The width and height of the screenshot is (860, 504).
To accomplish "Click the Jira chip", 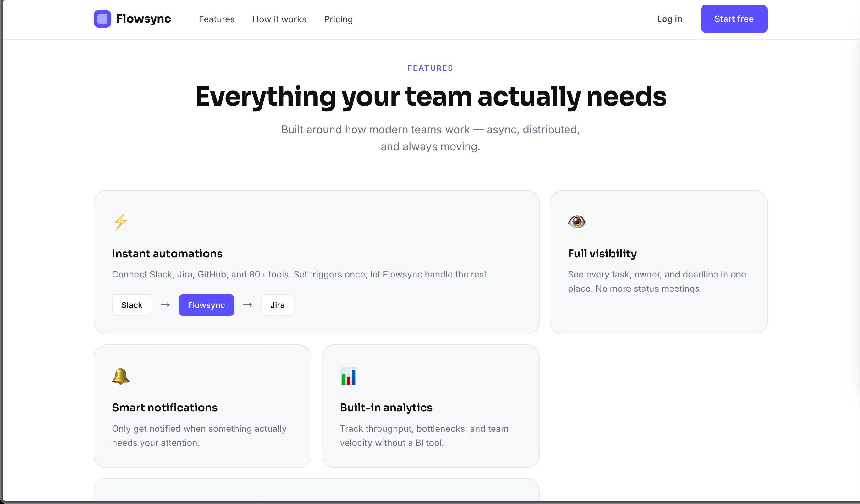I will (277, 305).
